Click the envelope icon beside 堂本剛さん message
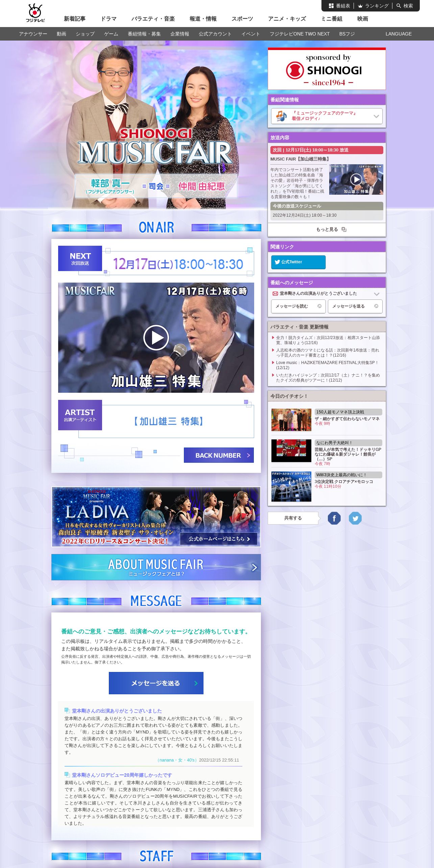Viewport: 434px width, 868px height. (x=275, y=293)
